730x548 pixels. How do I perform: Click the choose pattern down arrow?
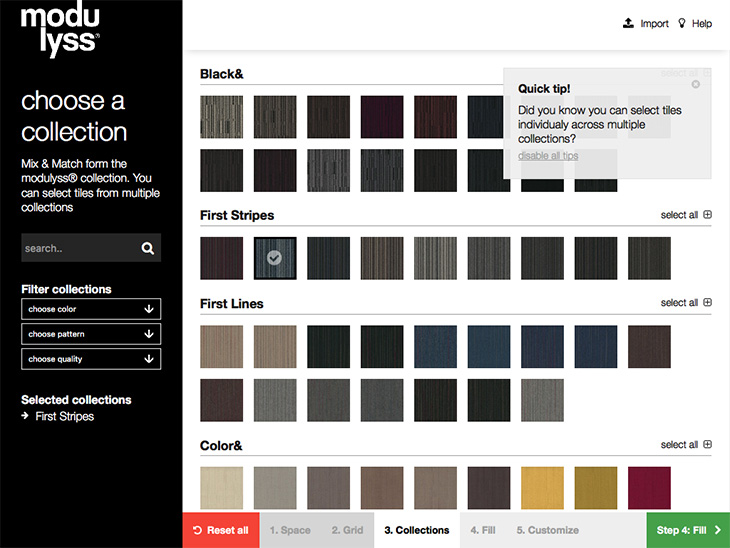[149, 334]
